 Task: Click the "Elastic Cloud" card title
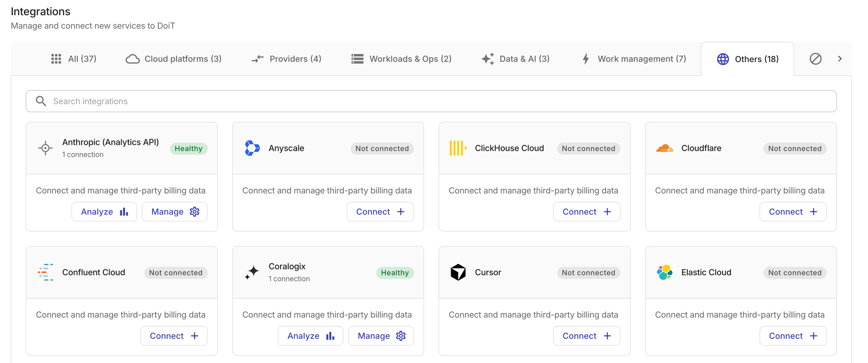(x=706, y=272)
